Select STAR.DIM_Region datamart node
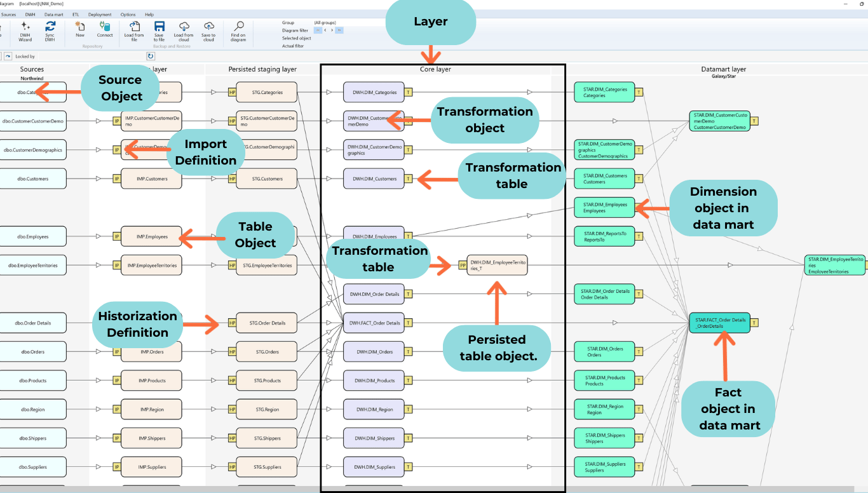Screen dimensions: 868x493 click(x=604, y=410)
